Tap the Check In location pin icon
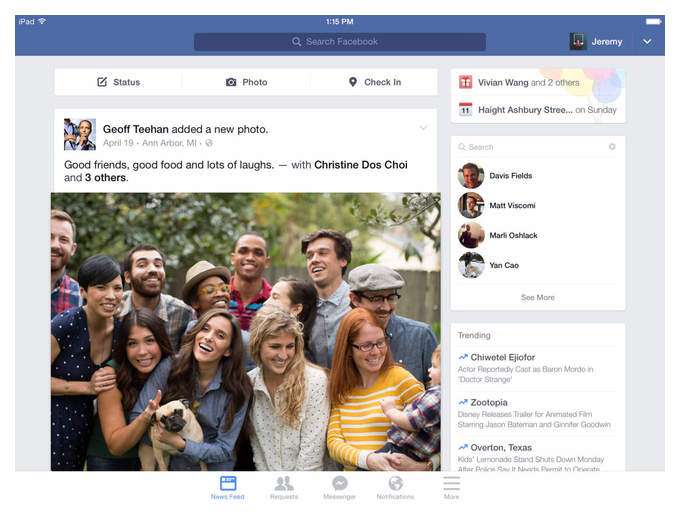Viewport: 680px width, 518px height. coord(353,82)
